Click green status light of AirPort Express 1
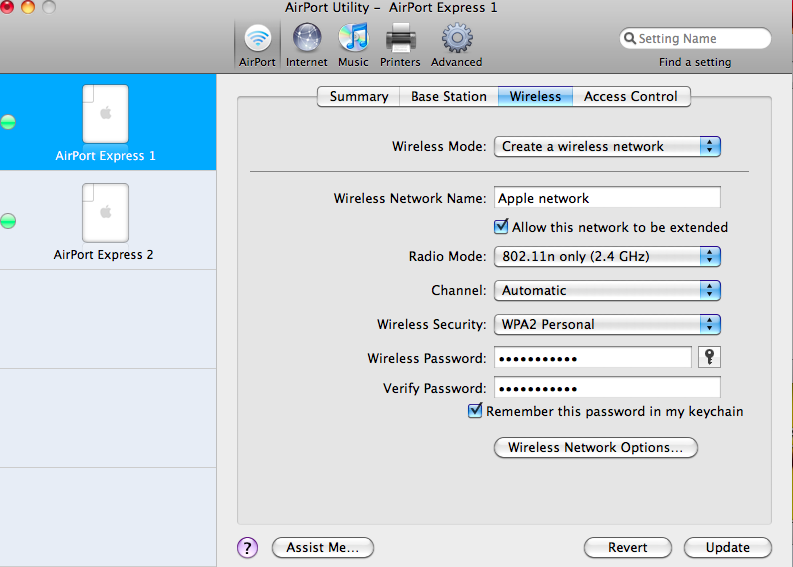 [x=8, y=122]
